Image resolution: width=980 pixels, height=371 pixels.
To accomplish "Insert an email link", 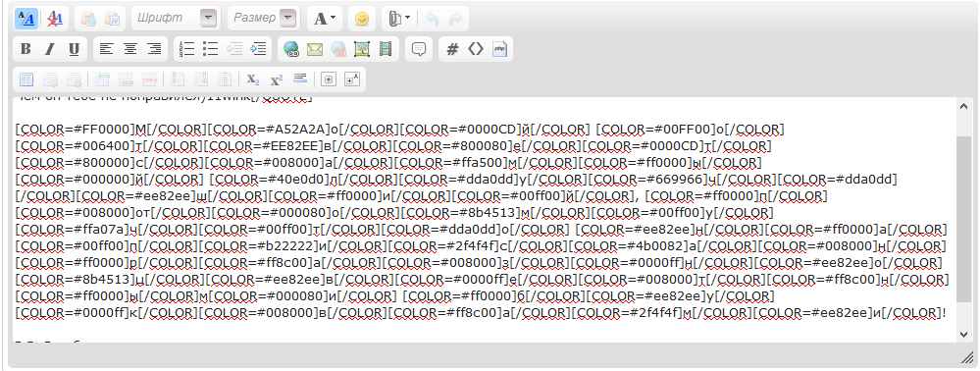I will 314,49.
